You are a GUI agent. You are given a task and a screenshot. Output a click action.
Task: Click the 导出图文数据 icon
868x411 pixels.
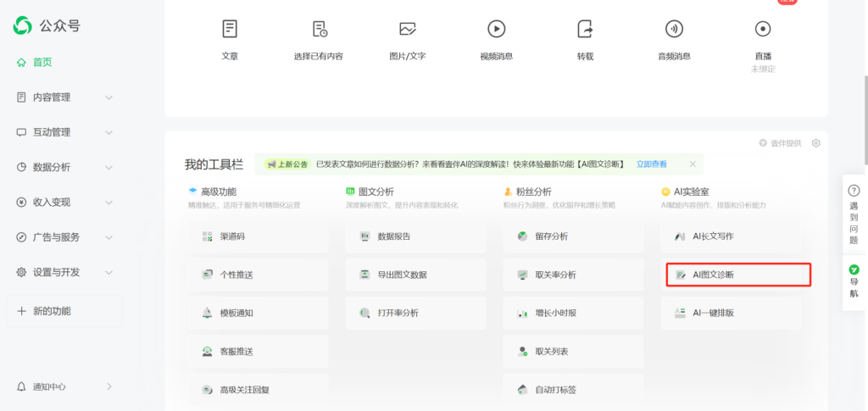click(x=364, y=275)
